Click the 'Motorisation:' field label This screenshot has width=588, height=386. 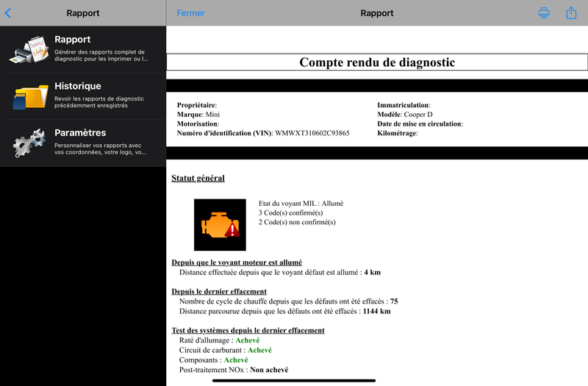pyautogui.click(x=198, y=124)
